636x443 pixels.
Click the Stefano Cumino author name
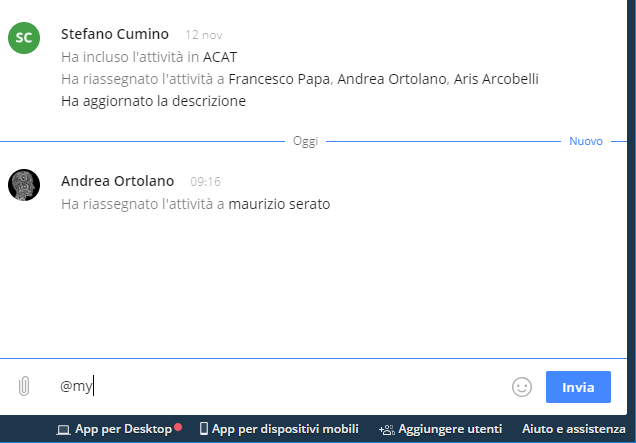point(115,35)
